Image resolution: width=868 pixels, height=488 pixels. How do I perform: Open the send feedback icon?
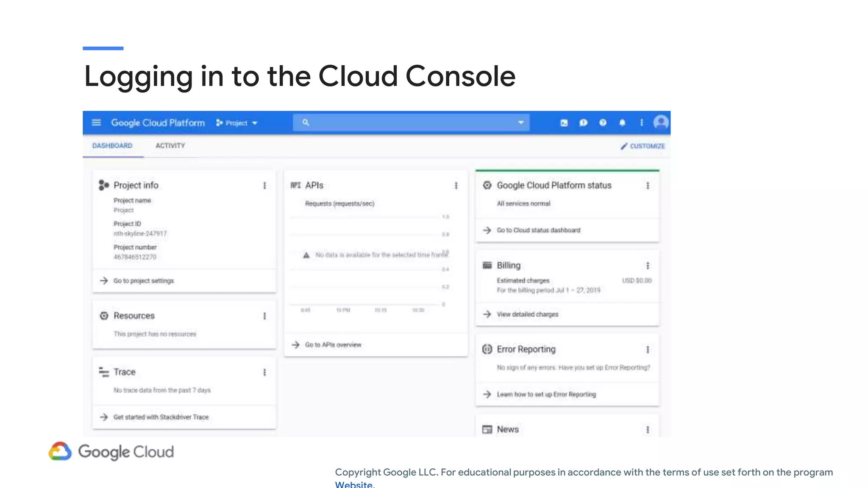(584, 123)
